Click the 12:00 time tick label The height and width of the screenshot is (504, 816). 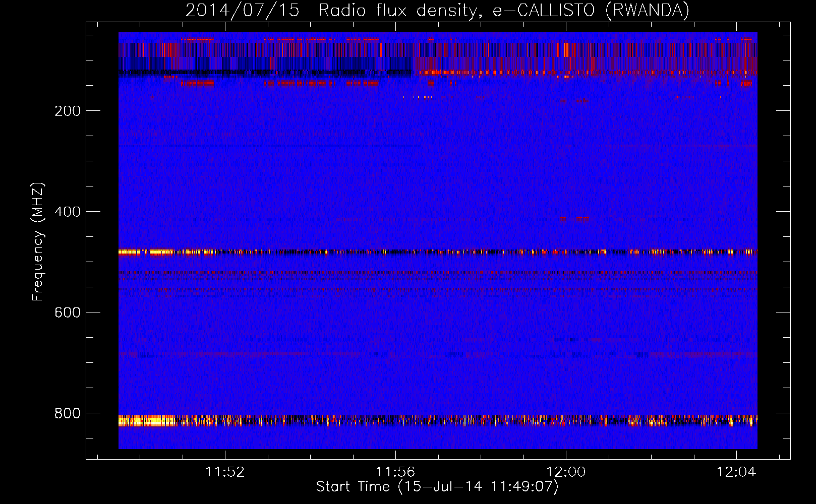coord(566,472)
